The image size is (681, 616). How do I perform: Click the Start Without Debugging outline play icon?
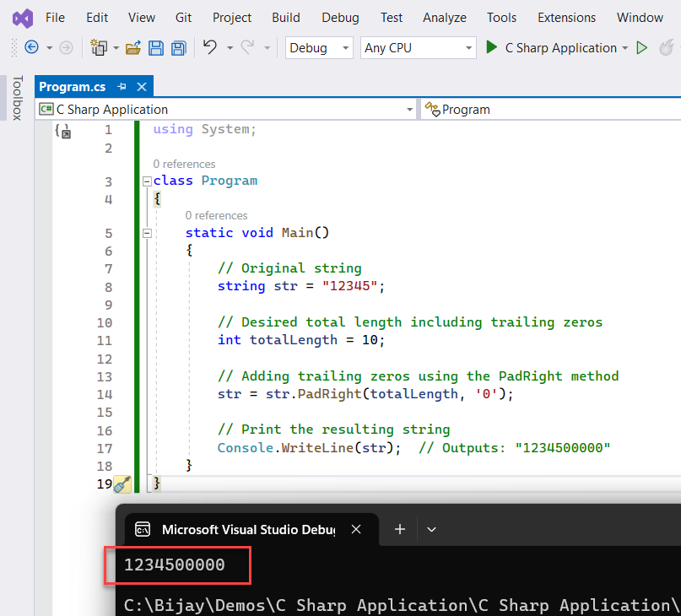tap(641, 48)
